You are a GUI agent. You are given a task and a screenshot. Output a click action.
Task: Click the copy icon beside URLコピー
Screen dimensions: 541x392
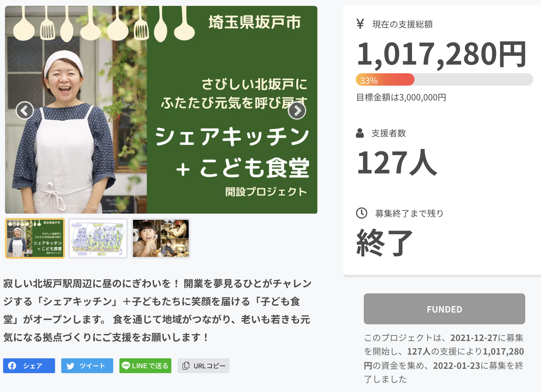tap(186, 366)
